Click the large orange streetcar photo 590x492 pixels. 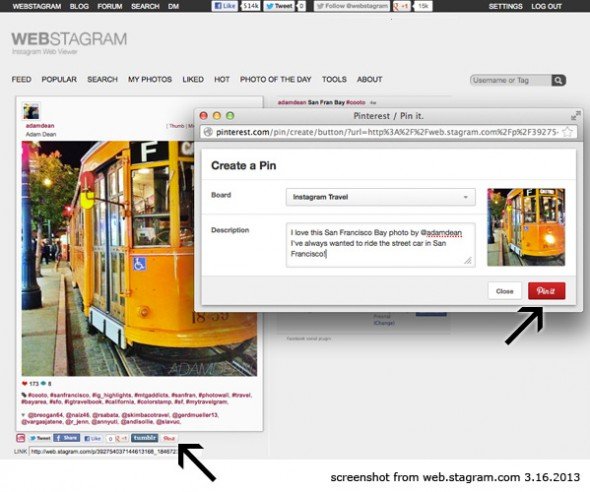[108, 258]
